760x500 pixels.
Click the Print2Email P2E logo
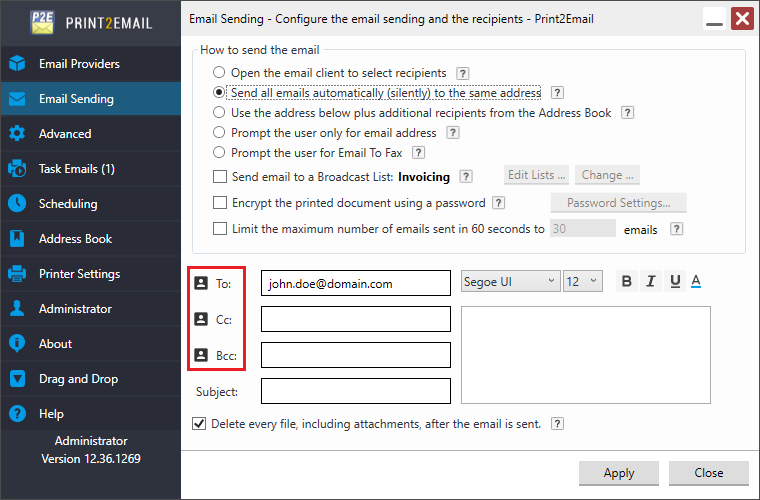coord(42,22)
